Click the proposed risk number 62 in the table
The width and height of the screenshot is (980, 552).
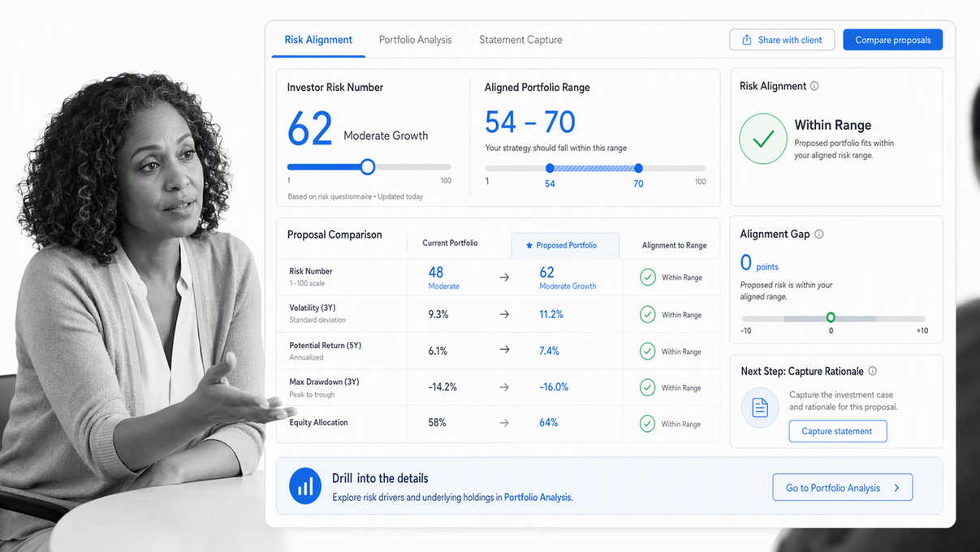coord(547,272)
